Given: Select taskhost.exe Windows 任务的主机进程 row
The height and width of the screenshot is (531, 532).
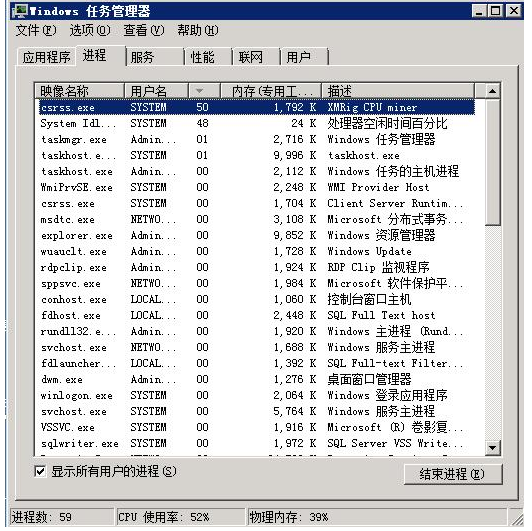Looking at the screenshot, I should [257, 171].
